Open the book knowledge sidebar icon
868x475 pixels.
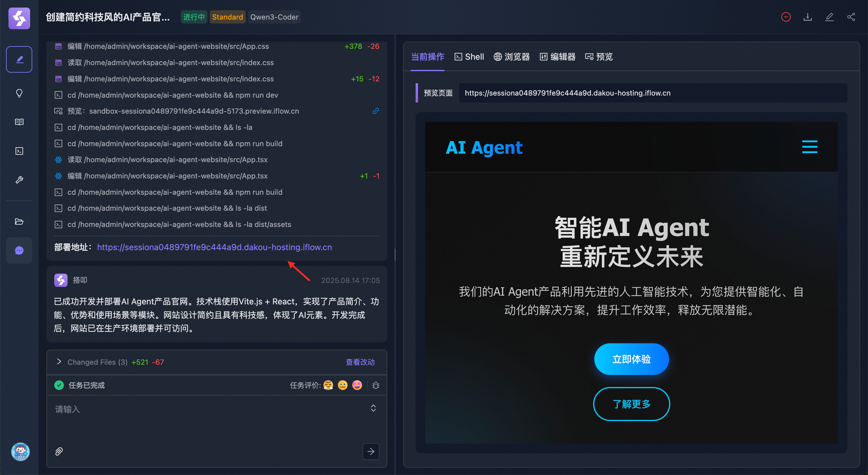tap(19, 122)
